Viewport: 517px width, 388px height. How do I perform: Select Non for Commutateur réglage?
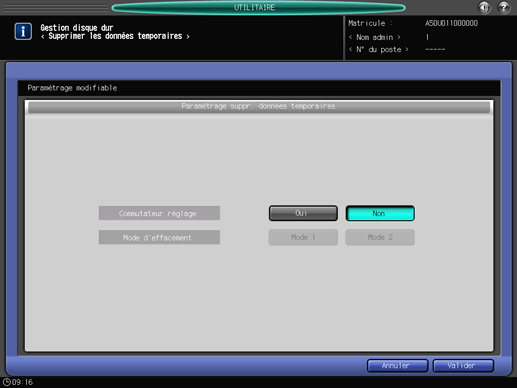380,213
